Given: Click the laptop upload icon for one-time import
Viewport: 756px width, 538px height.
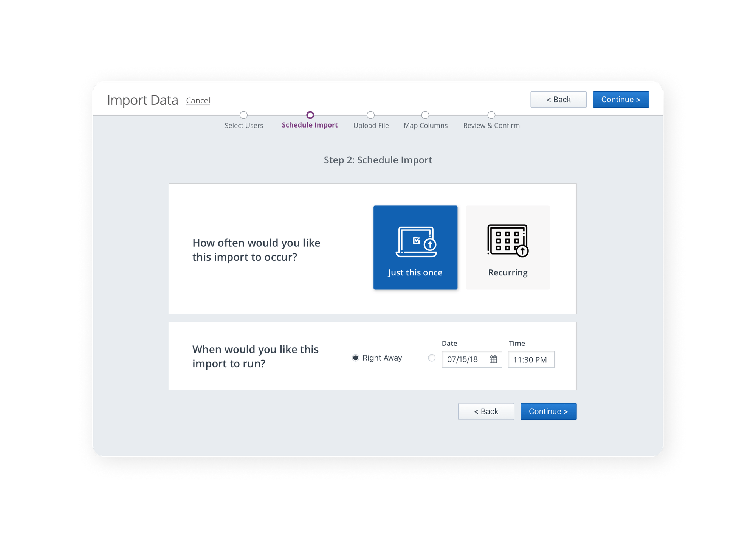Looking at the screenshot, I should click(x=416, y=242).
